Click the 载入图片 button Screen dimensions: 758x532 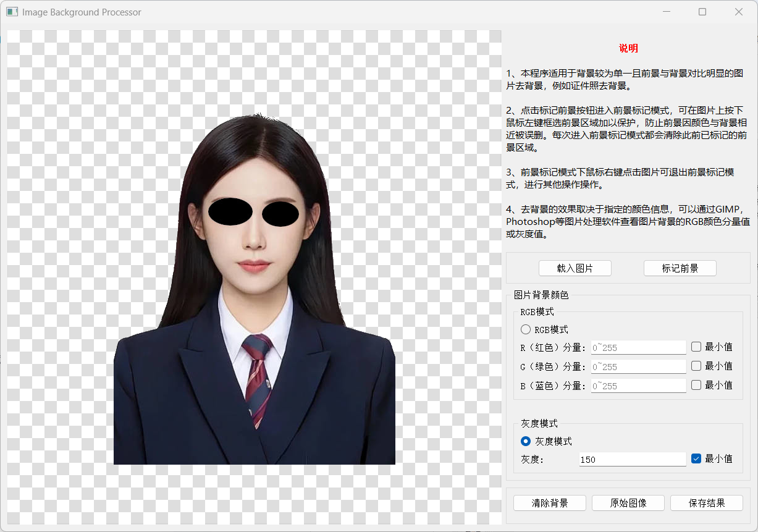[575, 268]
